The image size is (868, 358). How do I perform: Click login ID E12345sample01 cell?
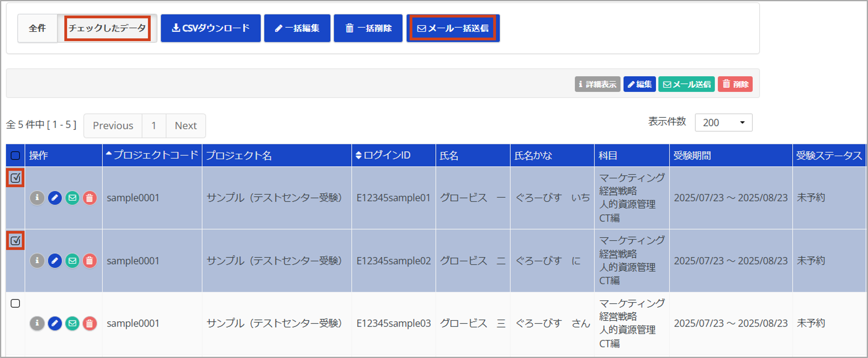click(393, 198)
